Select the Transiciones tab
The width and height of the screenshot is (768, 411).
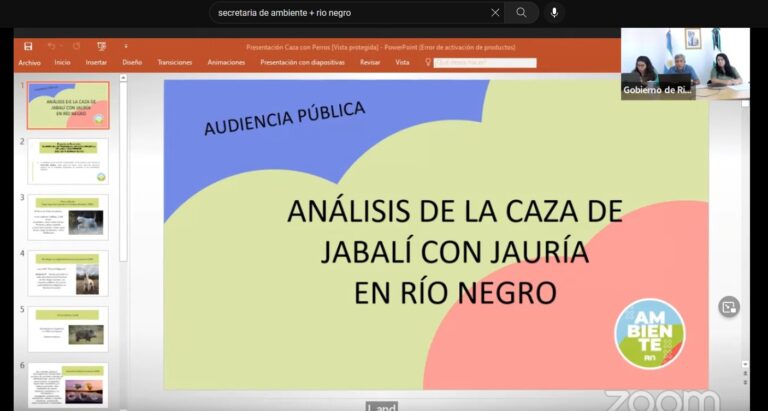coord(175,62)
